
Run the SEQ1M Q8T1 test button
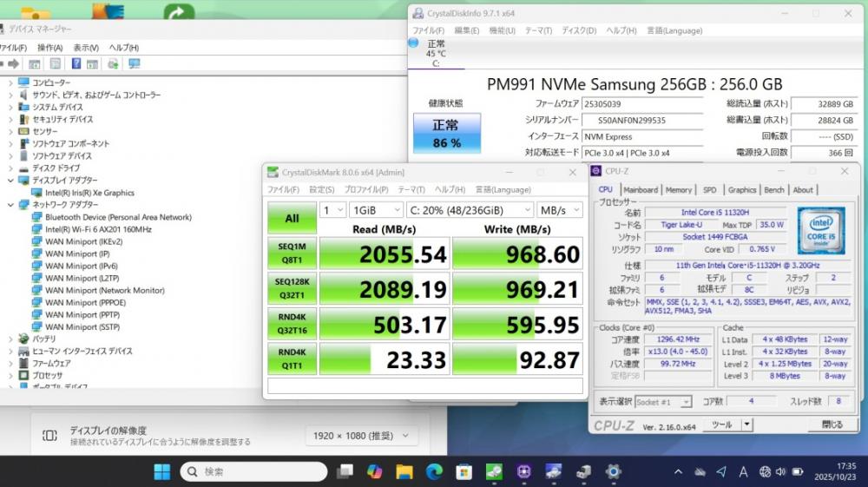coord(292,253)
